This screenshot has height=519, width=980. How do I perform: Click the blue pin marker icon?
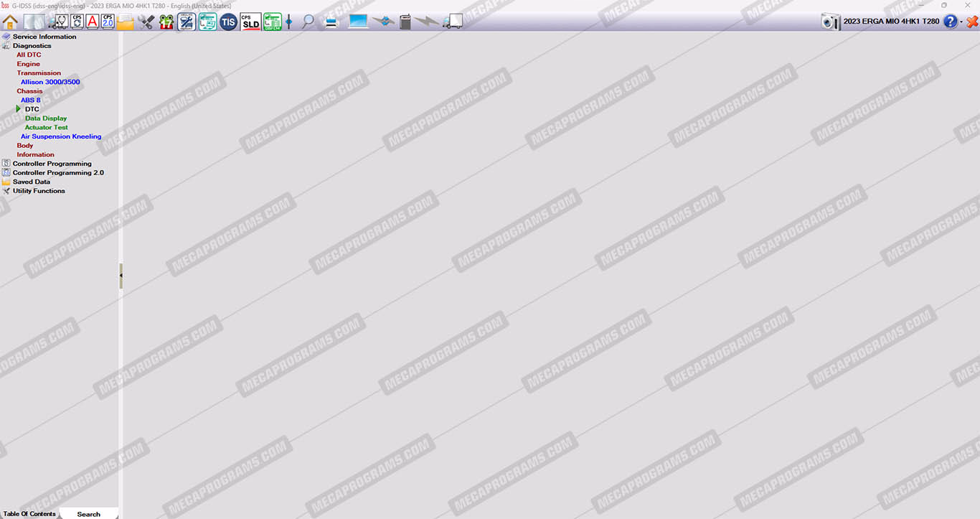pos(289,22)
